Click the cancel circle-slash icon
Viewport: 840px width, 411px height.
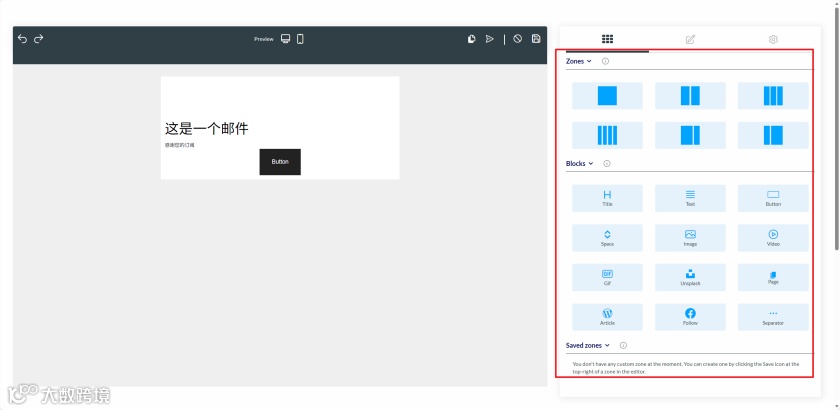517,39
